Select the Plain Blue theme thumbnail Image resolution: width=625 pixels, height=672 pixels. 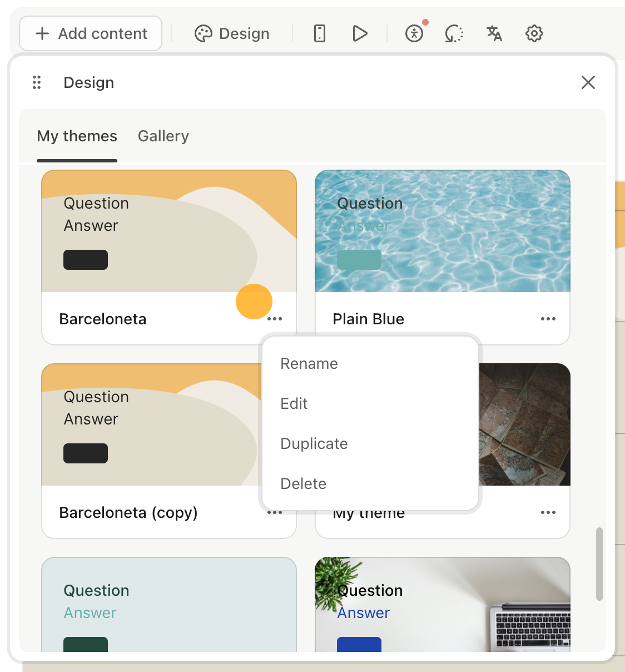pyautogui.click(x=443, y=231)
